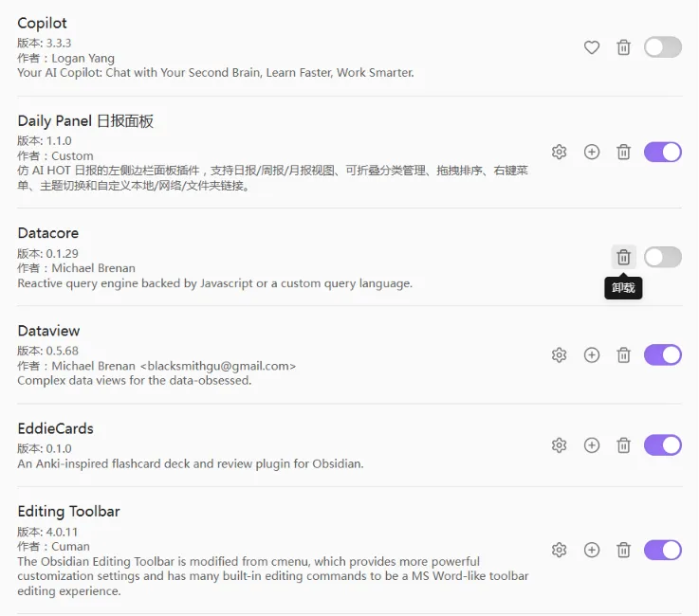Click the Daily Panel hotkeys plus icon
This screenshot has height=616, width=699.
point(592,153)
